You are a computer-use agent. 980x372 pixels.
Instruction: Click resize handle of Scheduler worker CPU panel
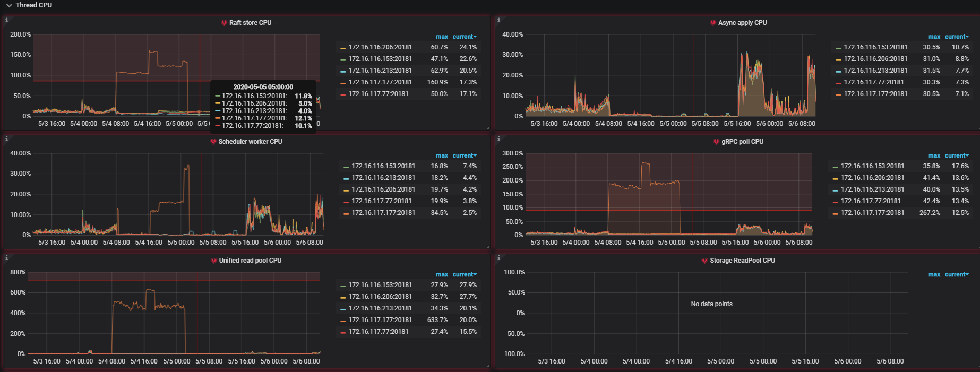[x=488, y=247]
